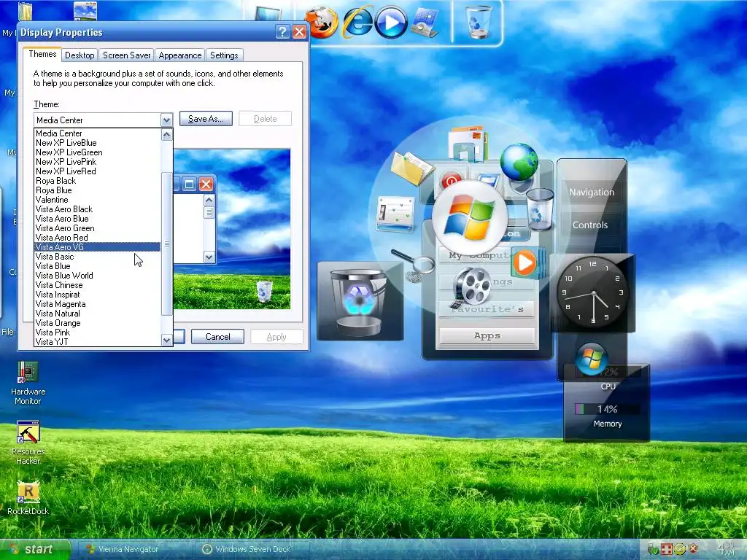Open the folder icon in Vienna Navigator

point(411,168)
